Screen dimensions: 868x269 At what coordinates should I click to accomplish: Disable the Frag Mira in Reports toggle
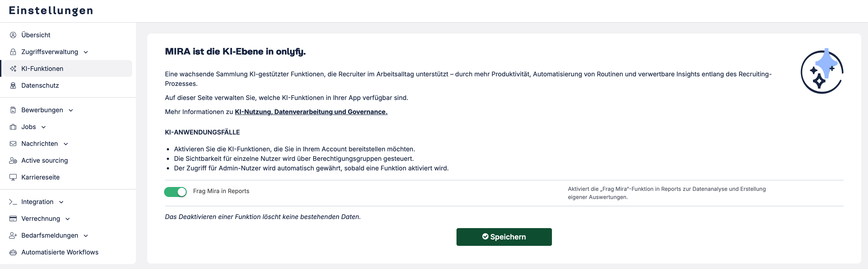click(175, 192)
